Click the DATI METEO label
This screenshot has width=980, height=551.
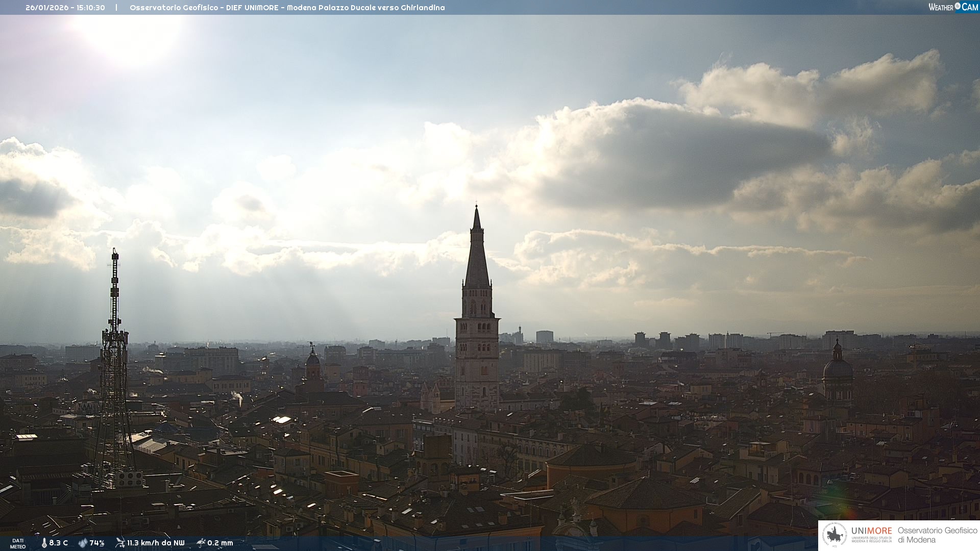click(x=18, y=543)
